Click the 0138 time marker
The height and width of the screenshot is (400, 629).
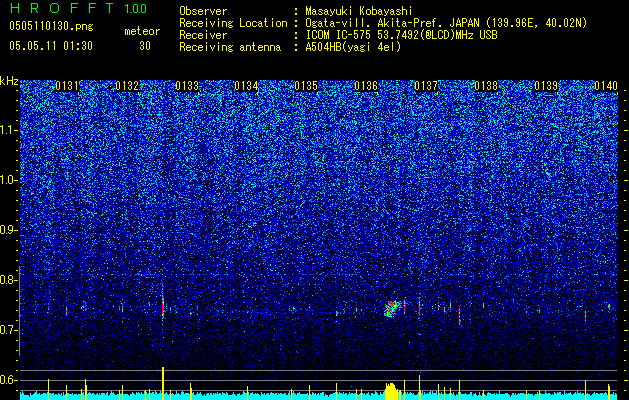[x=486, y=86]
